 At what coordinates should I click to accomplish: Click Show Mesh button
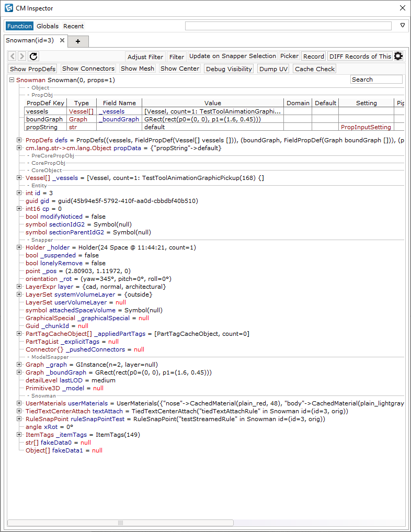(x=138, y=69)
